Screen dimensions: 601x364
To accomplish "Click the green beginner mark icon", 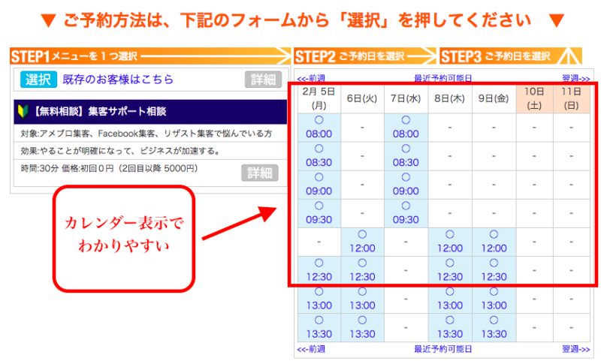I will 23,111.
